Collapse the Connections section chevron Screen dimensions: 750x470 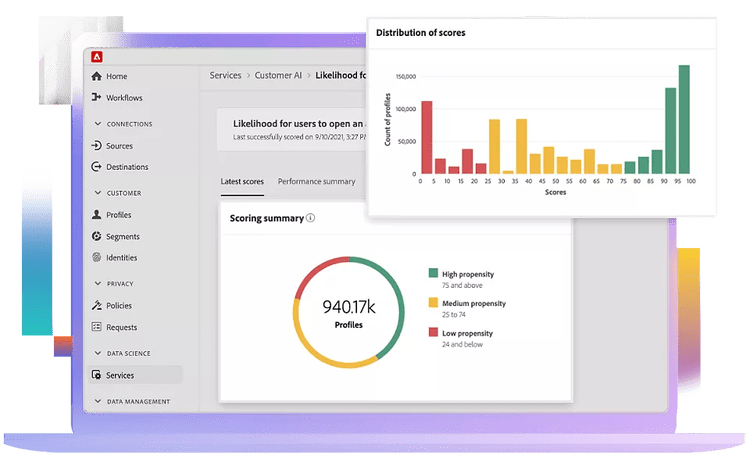pyautogui.click(x=98, y=123)
